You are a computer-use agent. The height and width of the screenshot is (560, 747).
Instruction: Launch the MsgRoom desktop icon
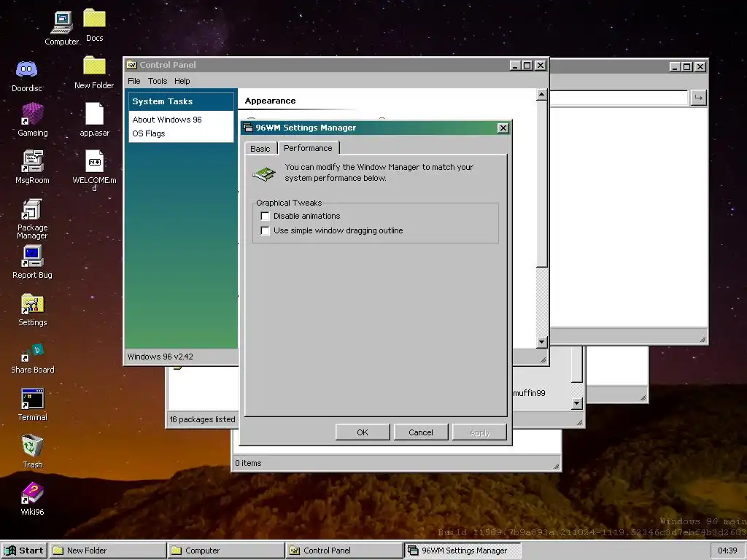[x=32, y=167]
